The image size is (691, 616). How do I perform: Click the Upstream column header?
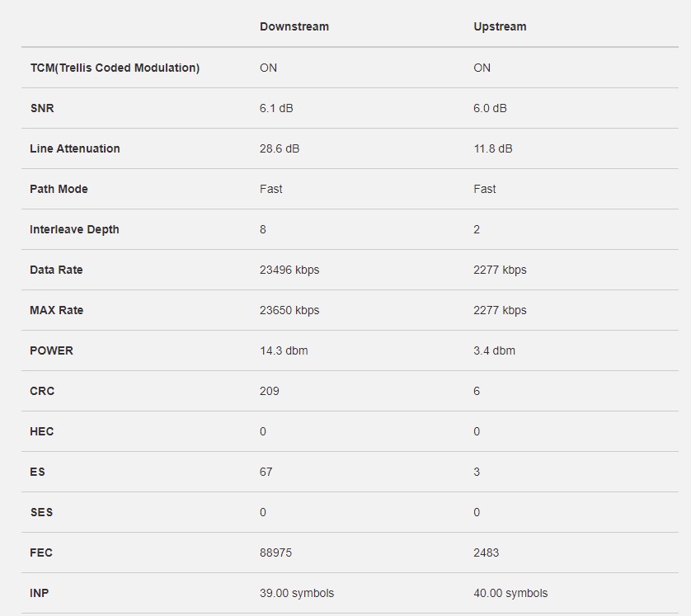click(500, 26)
